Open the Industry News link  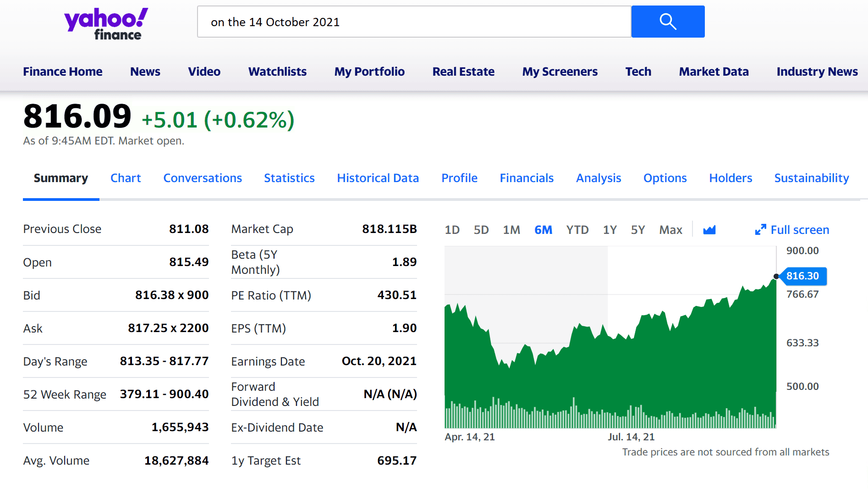coord(817,72)
